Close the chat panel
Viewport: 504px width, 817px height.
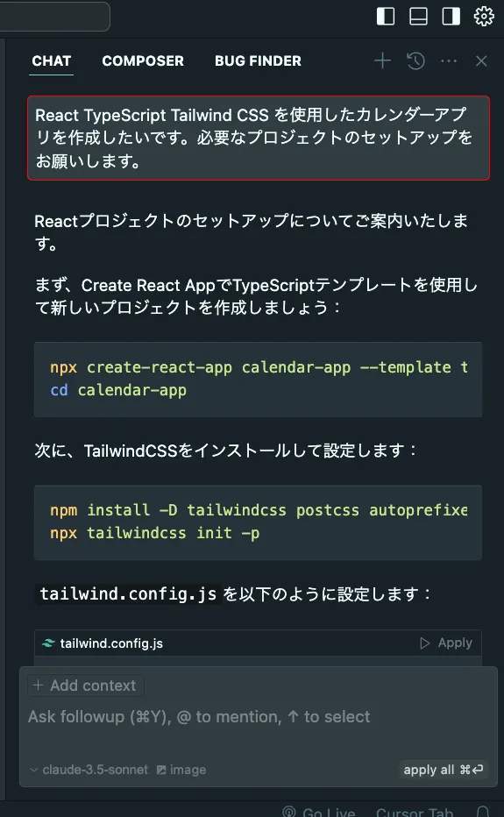[481, 61]
